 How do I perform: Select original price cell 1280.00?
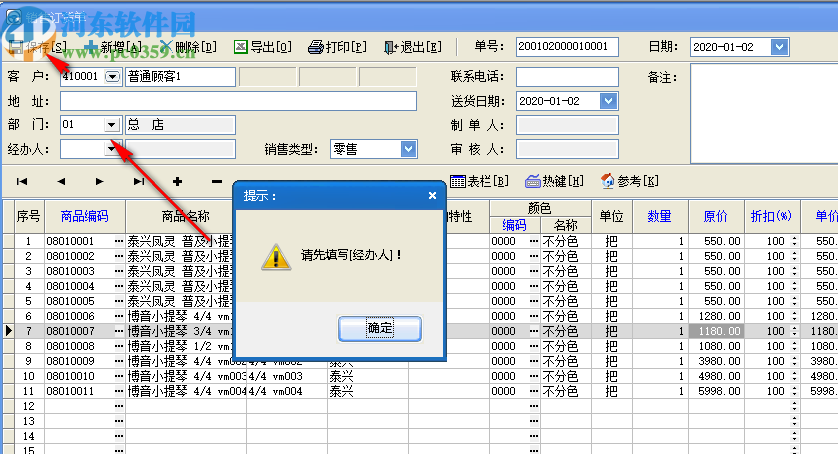(x=716, y=316)
